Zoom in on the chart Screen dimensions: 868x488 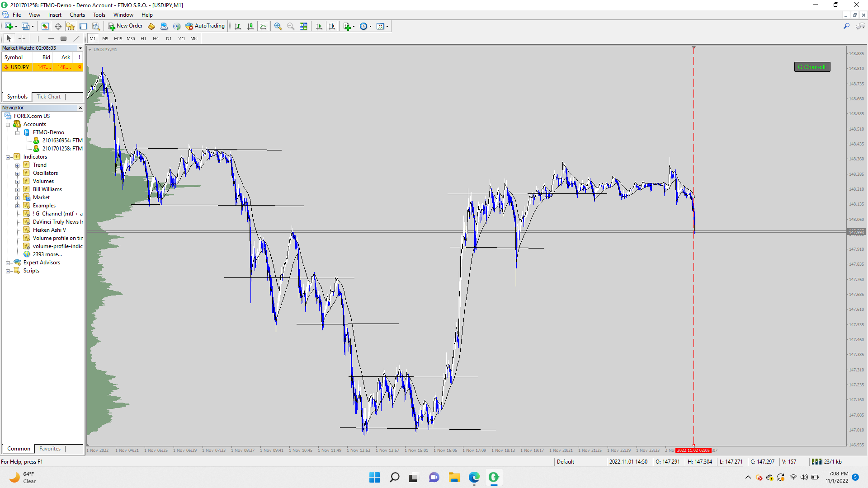tap(278, 26)
